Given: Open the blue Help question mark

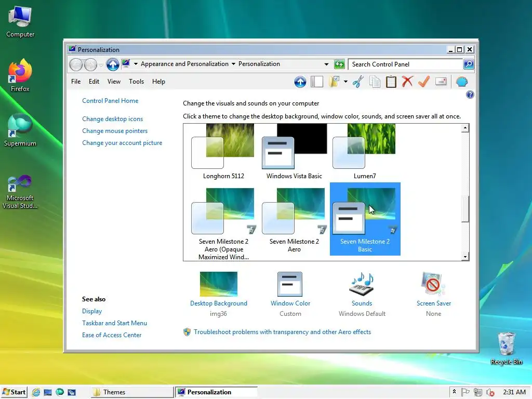Looking at the screenshot, I should (x=470, y=95).
